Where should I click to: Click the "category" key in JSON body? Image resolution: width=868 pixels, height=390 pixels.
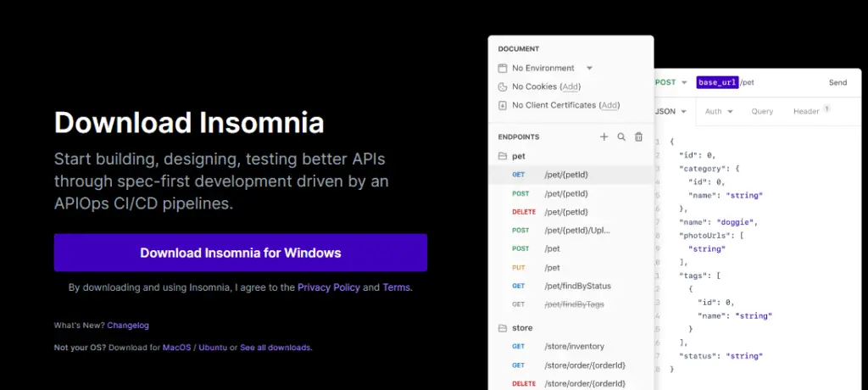701,169
